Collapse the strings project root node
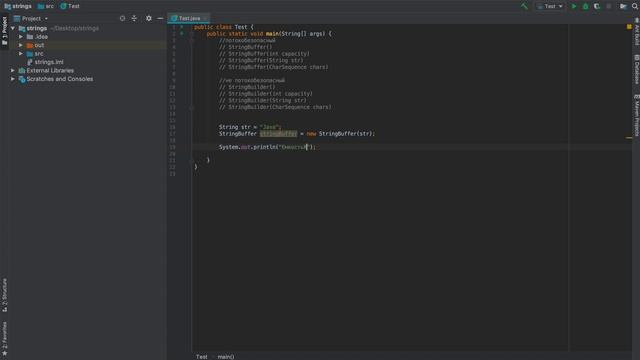Screen dimensions: 640x360 [x=13, y=28]
